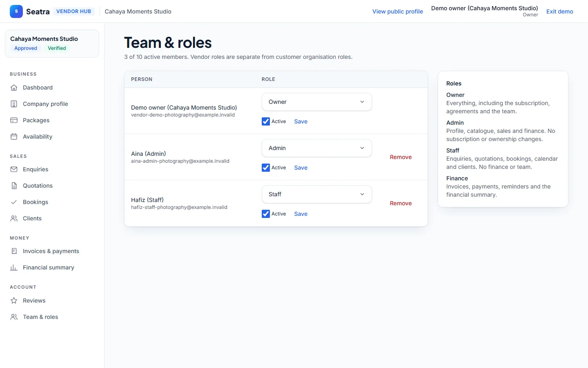This screenshot has height=368, width=588.
Task: Click the Team & roles people icon
Action: 14,317
